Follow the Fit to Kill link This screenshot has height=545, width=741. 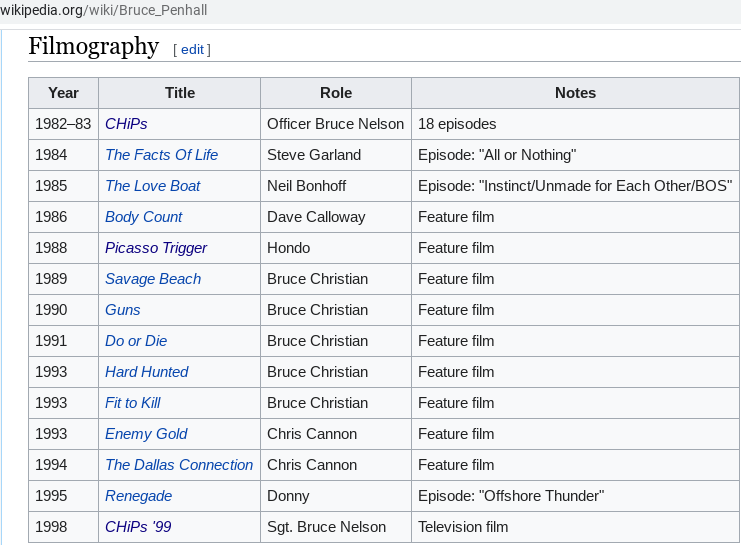point(132,403)
